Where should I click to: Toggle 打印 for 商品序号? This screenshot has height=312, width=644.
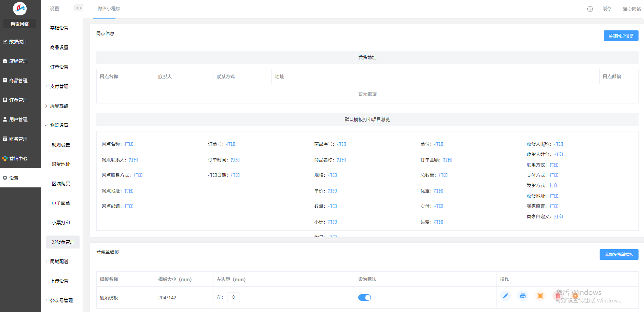pos(341,144)
